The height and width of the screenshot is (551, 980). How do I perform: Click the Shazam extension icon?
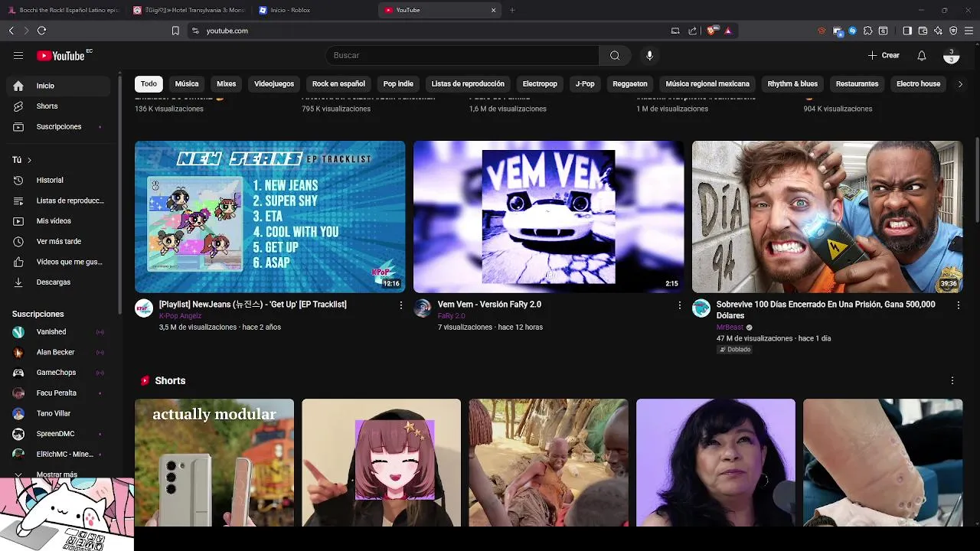852,31
